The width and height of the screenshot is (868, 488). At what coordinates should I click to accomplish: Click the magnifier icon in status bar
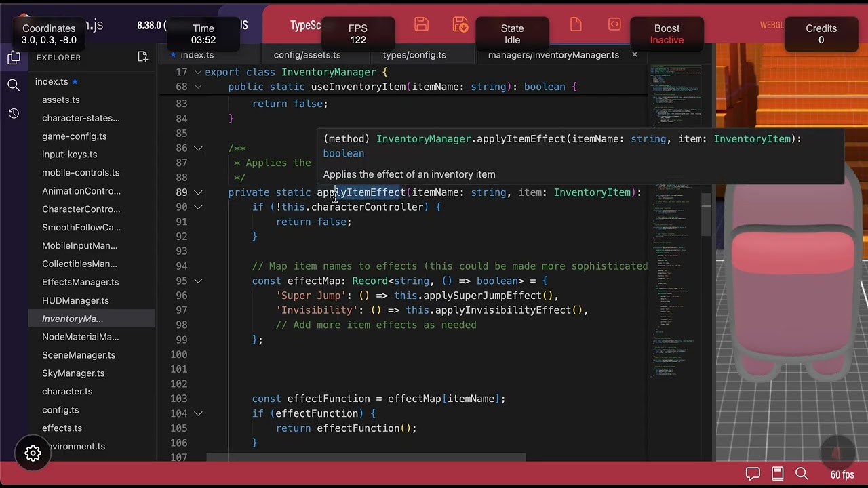(x=802, y=474)
